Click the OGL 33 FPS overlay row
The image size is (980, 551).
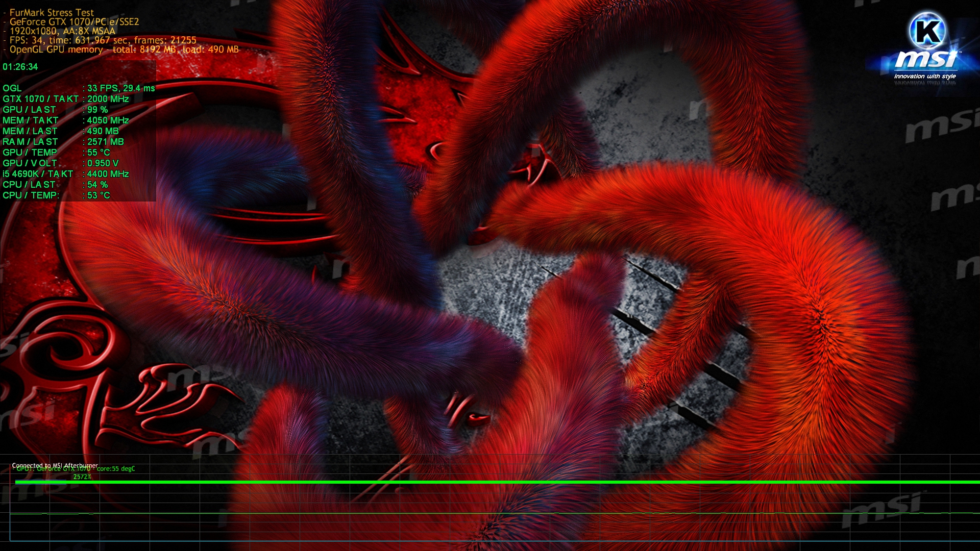click(79, 88)
